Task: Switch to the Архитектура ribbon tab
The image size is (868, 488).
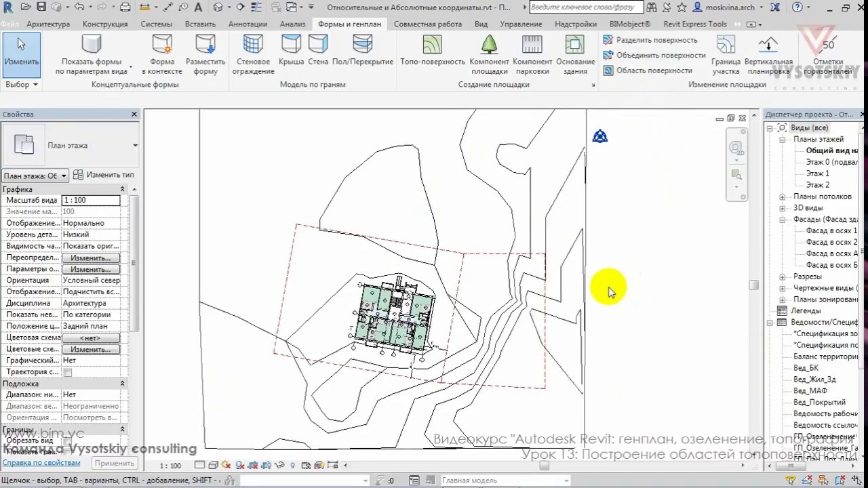Action: [x=48, y=24]
